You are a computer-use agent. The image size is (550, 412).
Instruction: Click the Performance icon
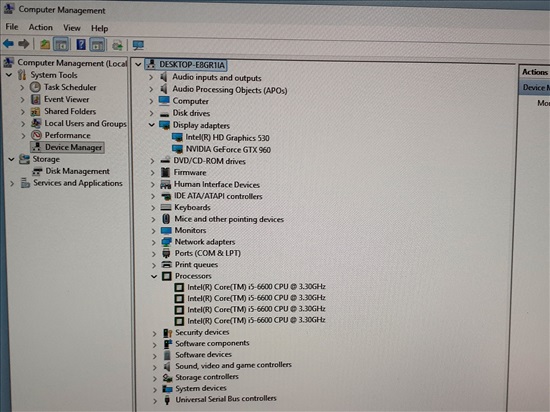36,135
